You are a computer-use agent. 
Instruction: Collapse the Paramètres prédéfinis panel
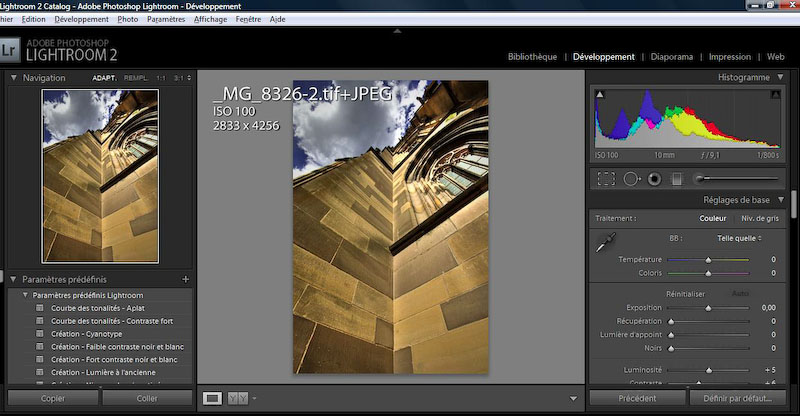pyautogui.click(x=13, y=279)
